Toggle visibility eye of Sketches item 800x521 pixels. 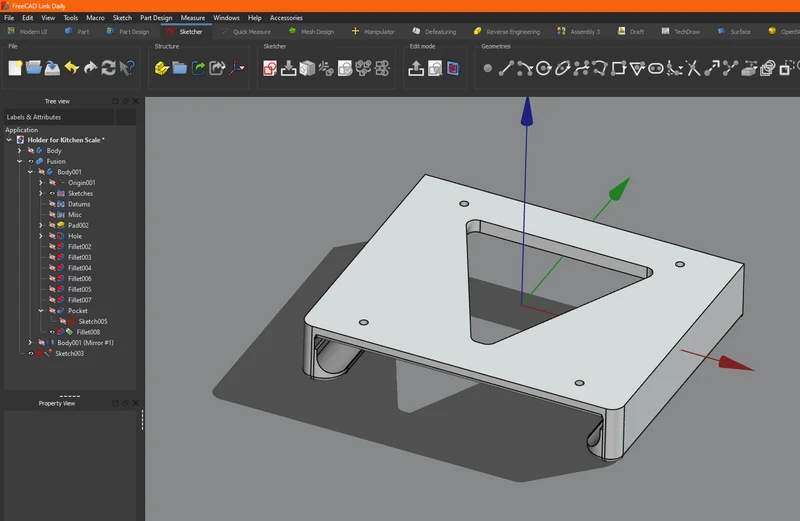(52, 193)
